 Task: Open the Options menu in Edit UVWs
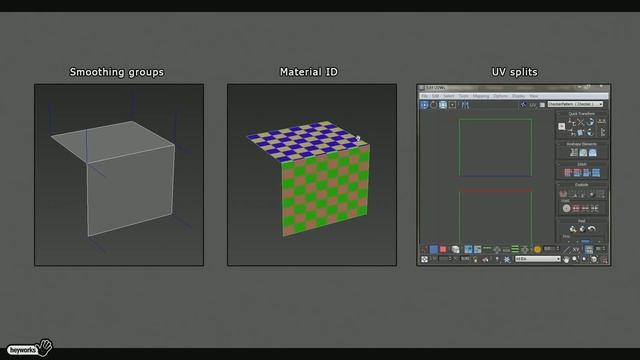pyautogui.click(x=500, y=96)
